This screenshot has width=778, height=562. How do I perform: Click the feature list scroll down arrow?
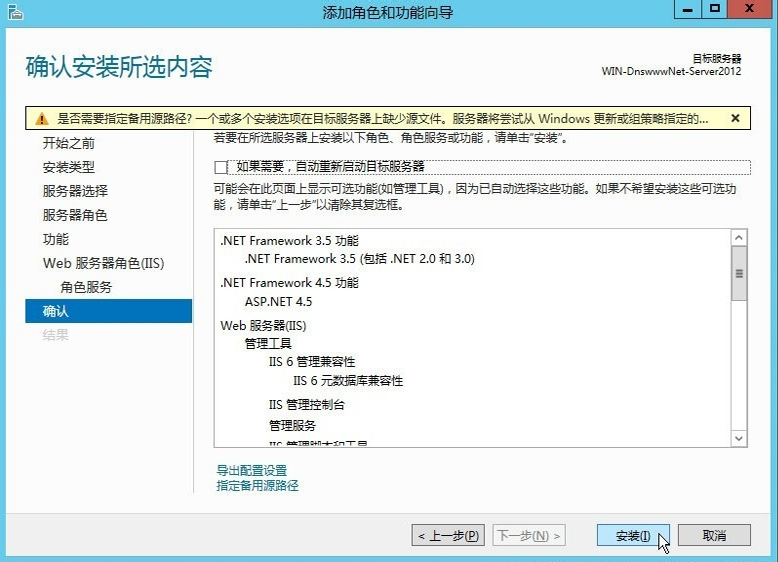[739, 438]
